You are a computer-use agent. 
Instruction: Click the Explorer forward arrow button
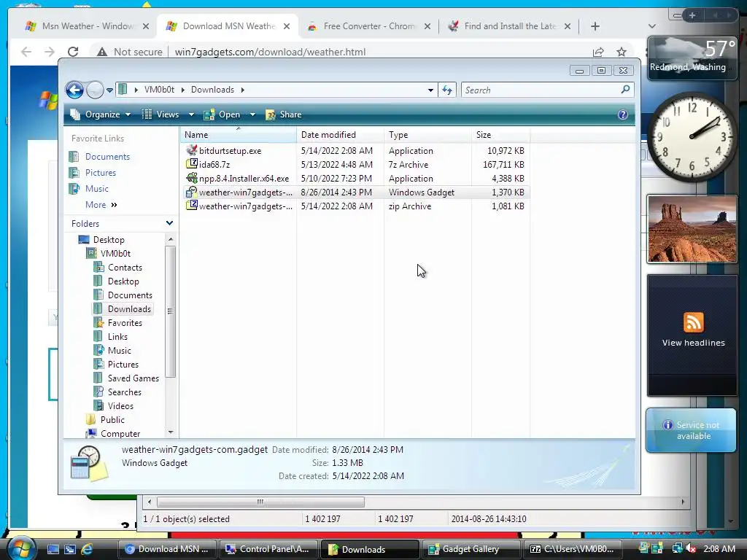[95, 90]
